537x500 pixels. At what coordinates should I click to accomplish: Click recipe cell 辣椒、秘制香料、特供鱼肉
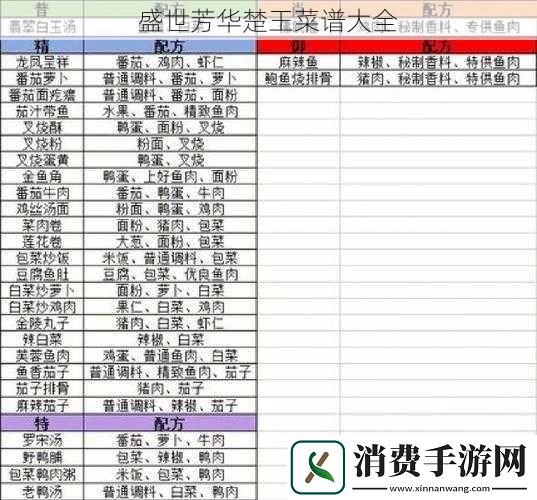(x=438, y=62)
